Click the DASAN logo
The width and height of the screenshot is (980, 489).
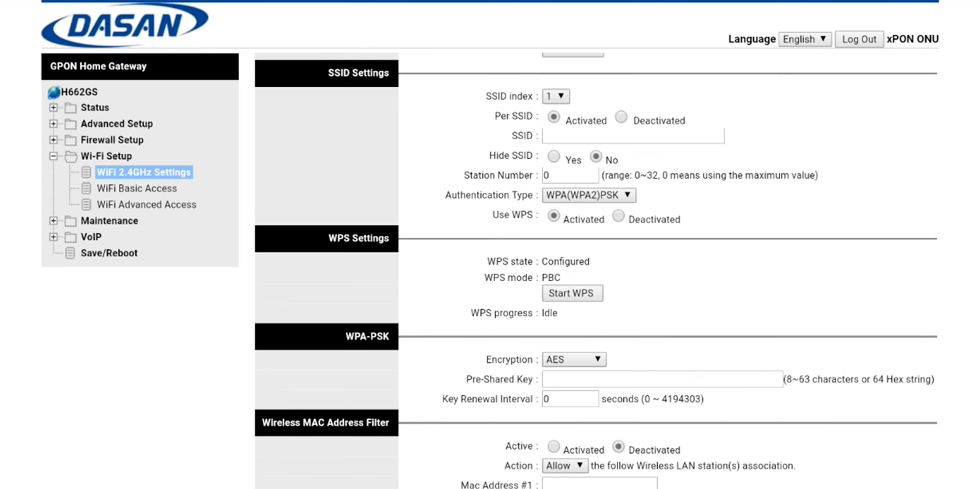(x=124, y=26)
